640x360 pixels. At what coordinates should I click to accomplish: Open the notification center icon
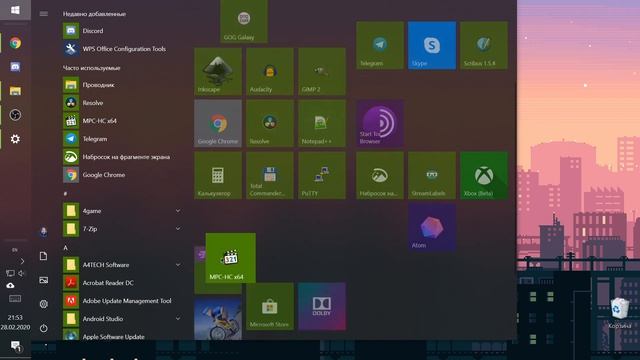tap(15, 346)
